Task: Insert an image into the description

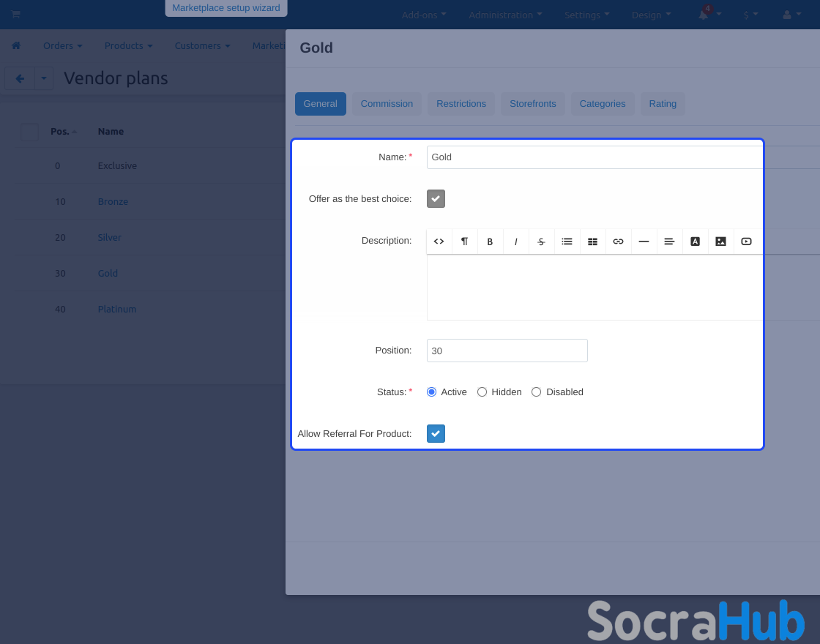Action: [720, 241]
